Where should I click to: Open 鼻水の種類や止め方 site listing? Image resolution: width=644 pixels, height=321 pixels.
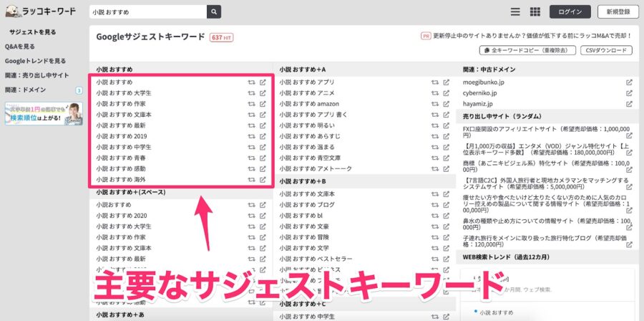[x=546, y=224]
